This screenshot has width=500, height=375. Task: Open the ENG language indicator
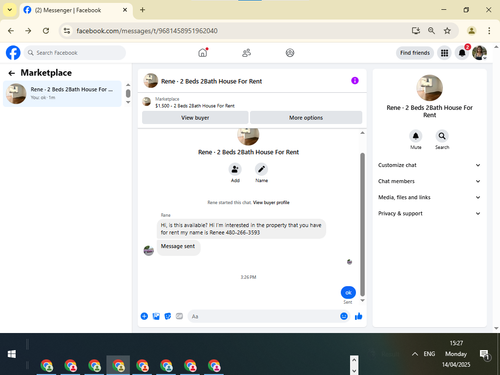pyautogui.click(x=429, y=354)
